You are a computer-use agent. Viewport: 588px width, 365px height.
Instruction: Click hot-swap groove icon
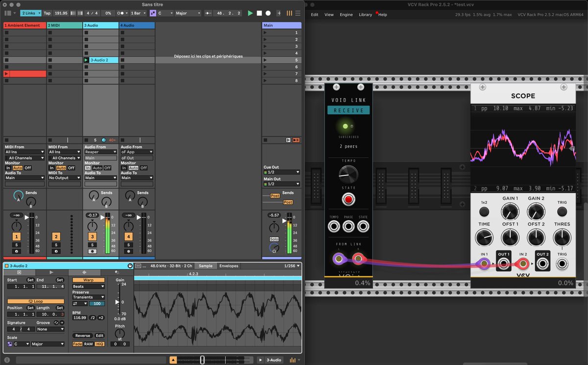click(56, 322)
